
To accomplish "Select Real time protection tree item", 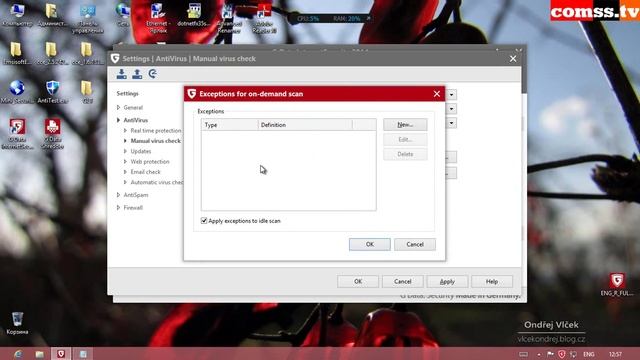I will click(x=156, y=131).
